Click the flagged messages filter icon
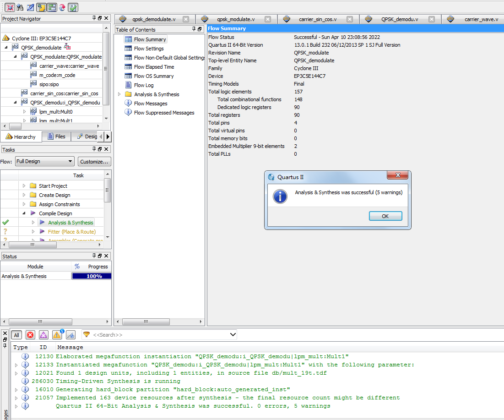 coord(70,335)
